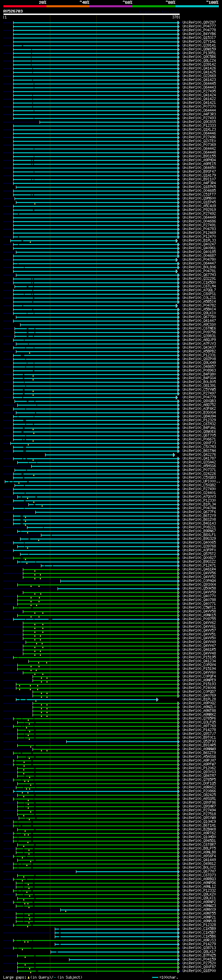
Task: Select UniRef100_P27495 label
Action: [199, 91]
